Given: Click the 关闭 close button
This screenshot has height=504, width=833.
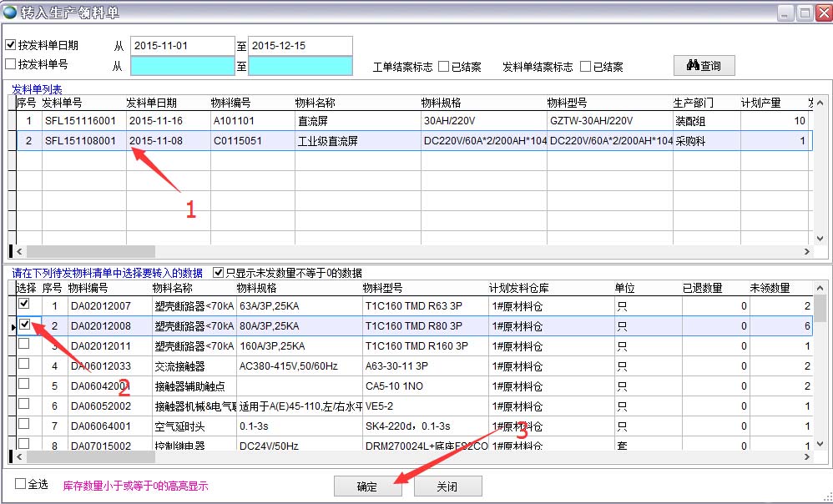Looking at the screenshot, I should coord(447,486).
